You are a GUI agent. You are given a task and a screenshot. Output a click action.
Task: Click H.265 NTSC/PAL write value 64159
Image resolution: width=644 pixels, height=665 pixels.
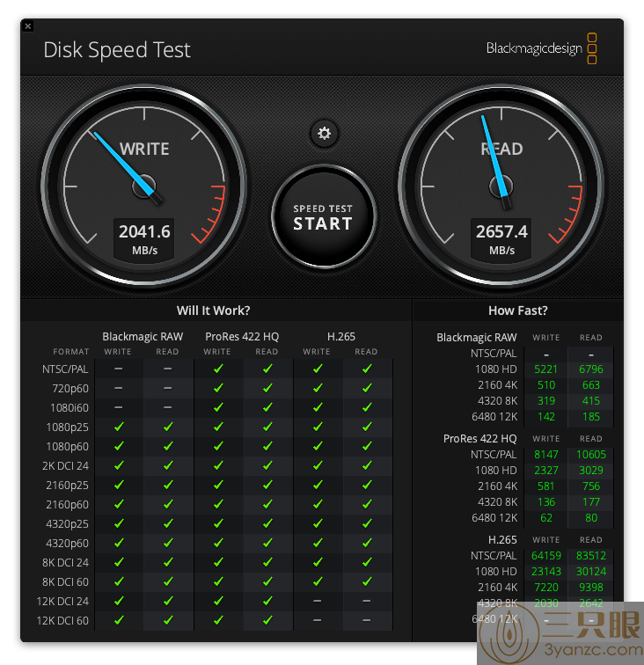546,556
